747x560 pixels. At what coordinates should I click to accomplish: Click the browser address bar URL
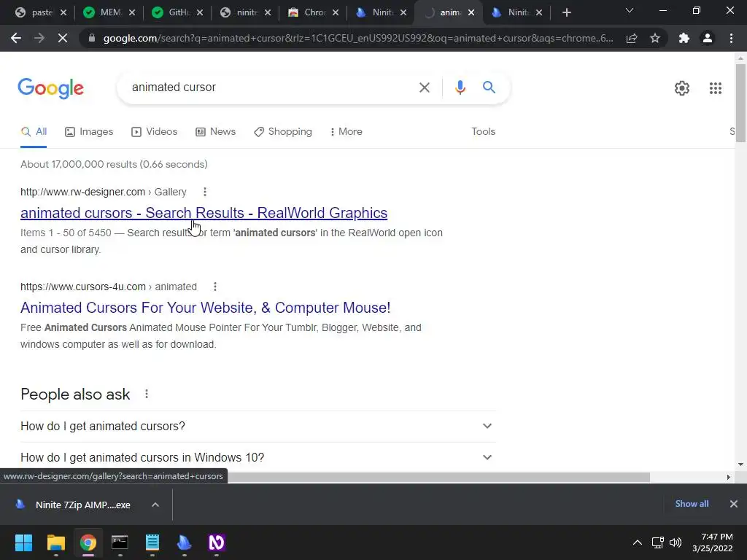(x=357, y=38)
